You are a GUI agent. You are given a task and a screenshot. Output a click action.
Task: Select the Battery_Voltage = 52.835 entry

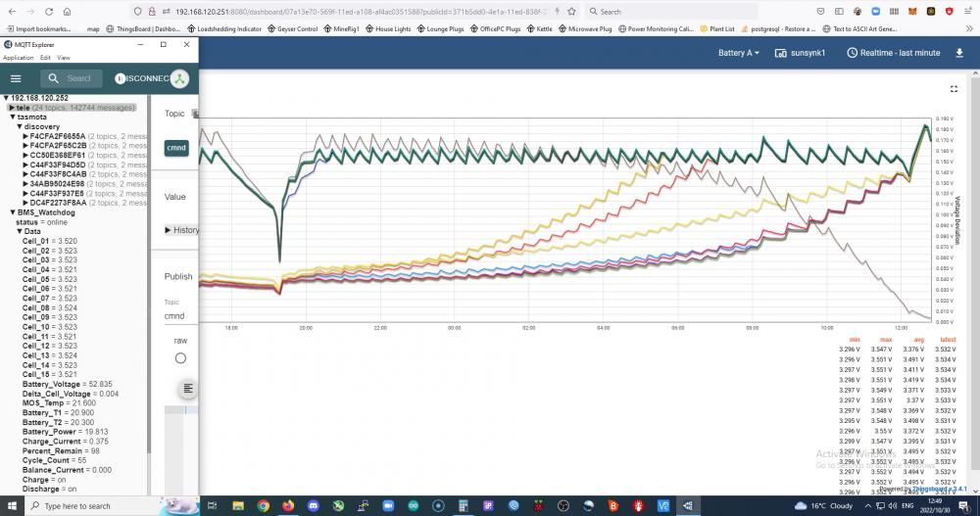point(68,384)
